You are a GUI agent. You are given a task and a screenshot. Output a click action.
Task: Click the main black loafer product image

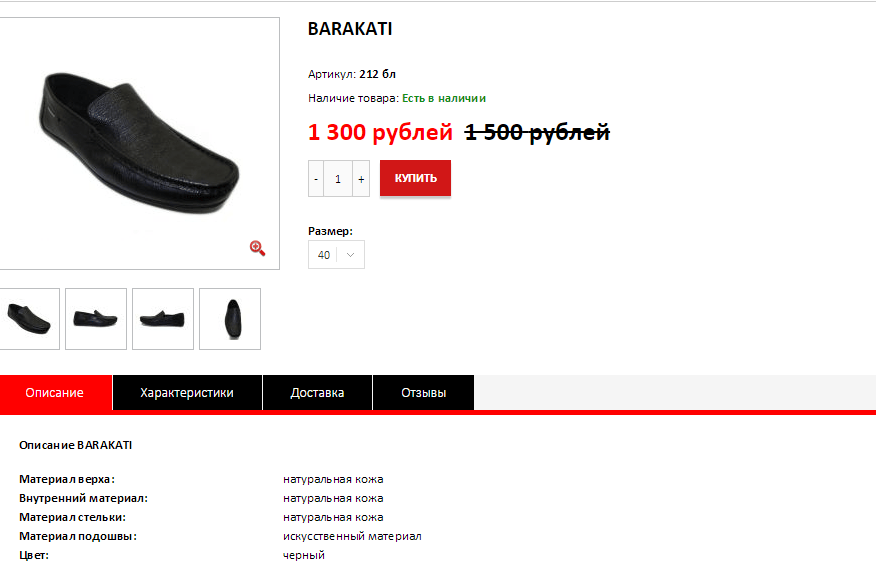[x=140, y=143]
